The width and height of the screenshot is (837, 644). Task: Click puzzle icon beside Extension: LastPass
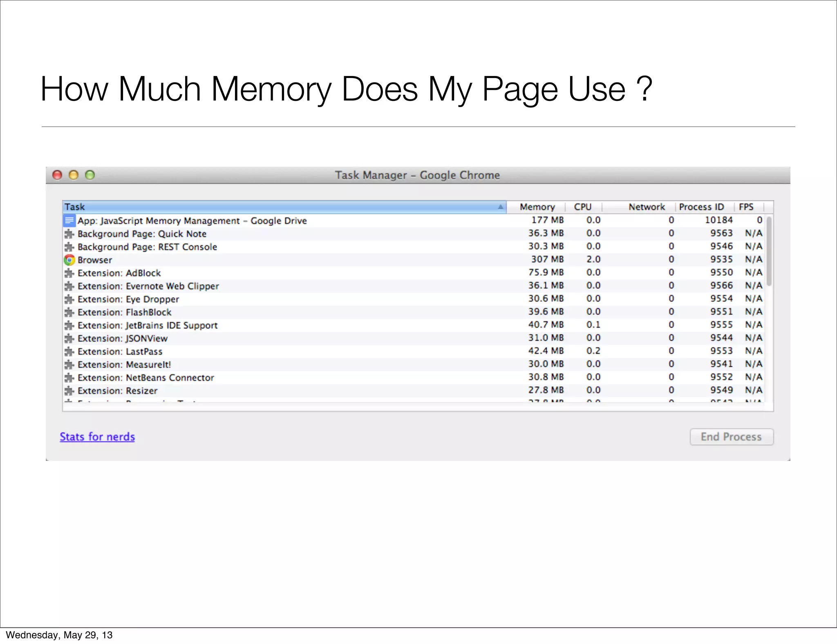coord(69,351)
